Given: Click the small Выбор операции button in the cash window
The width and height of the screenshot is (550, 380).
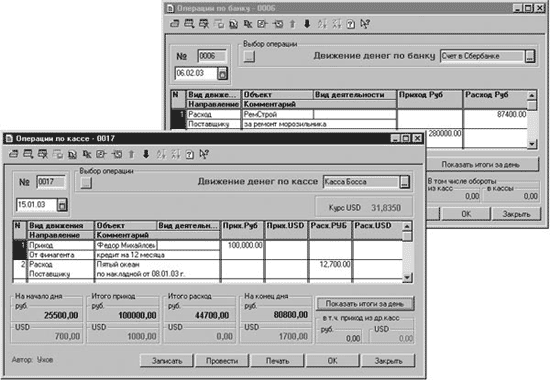Looking at the screenshot, I should (x=86, y=182).
